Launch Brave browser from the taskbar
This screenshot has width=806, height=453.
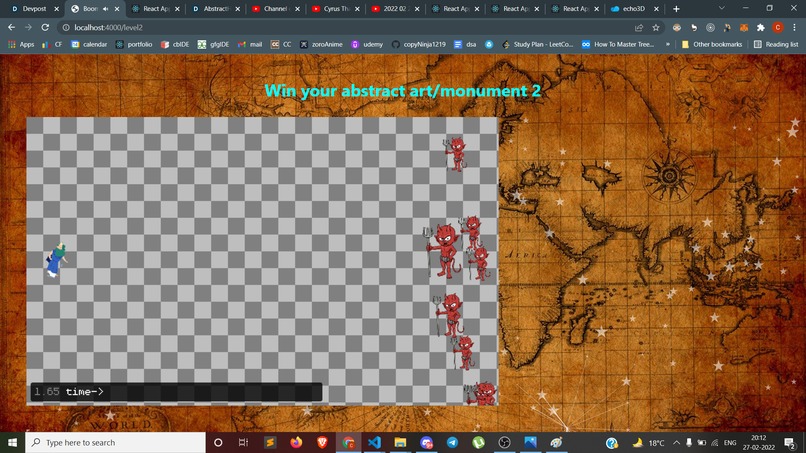point(322,442)
